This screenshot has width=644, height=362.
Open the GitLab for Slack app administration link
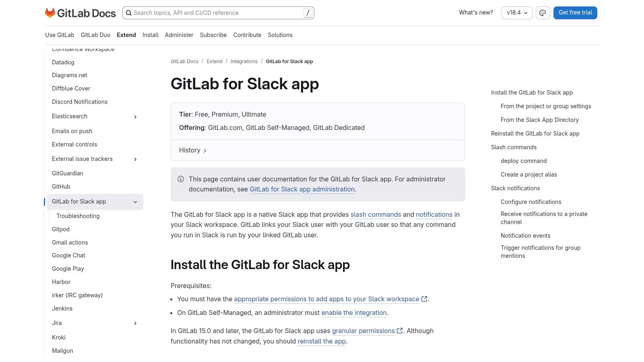pos(302,189)
